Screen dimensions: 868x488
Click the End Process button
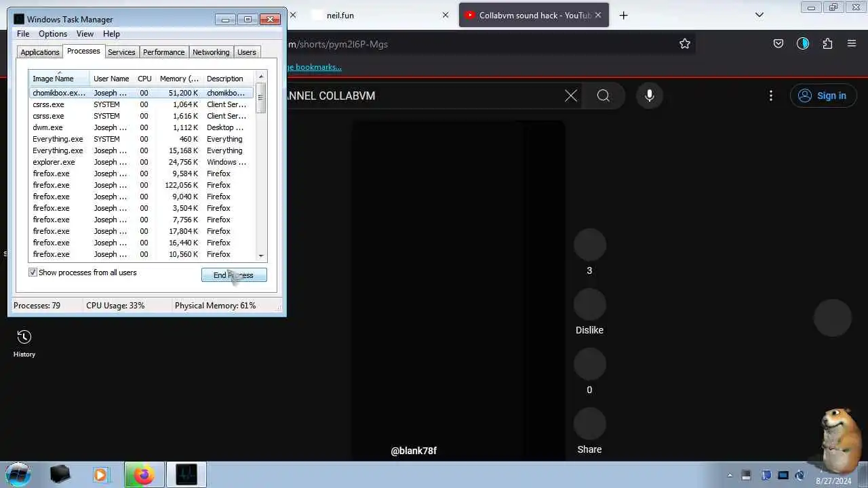[x=234, y=275]
